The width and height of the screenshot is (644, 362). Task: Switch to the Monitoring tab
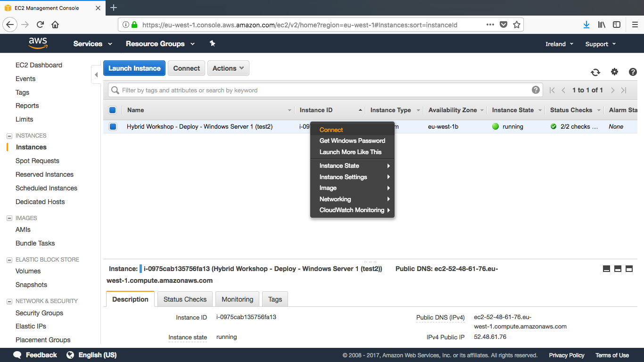coord(237,299)
